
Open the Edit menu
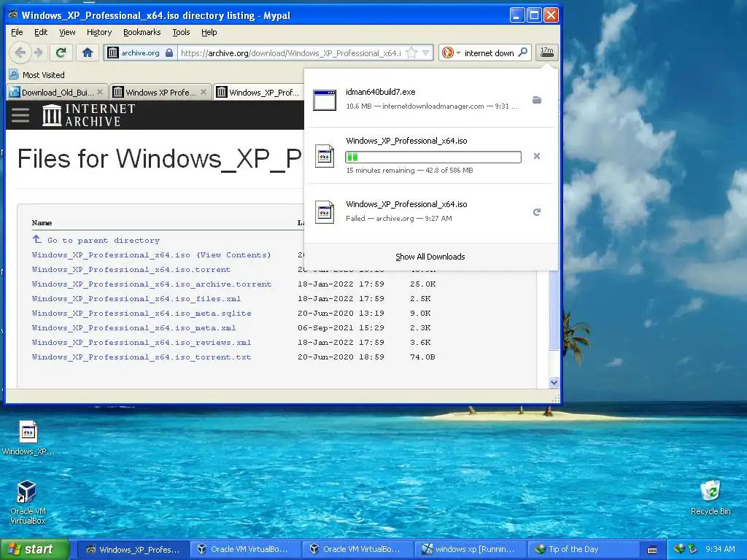point(41,32)
